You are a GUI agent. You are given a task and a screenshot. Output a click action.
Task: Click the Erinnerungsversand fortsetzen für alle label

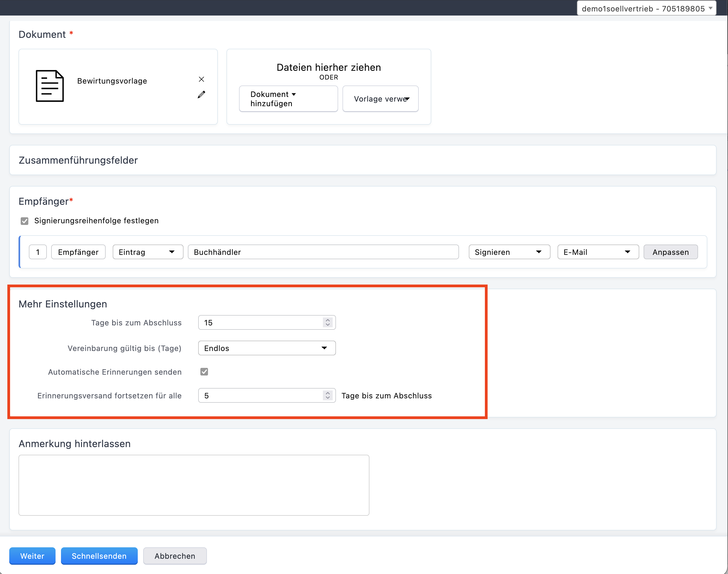tap(109, 396)
